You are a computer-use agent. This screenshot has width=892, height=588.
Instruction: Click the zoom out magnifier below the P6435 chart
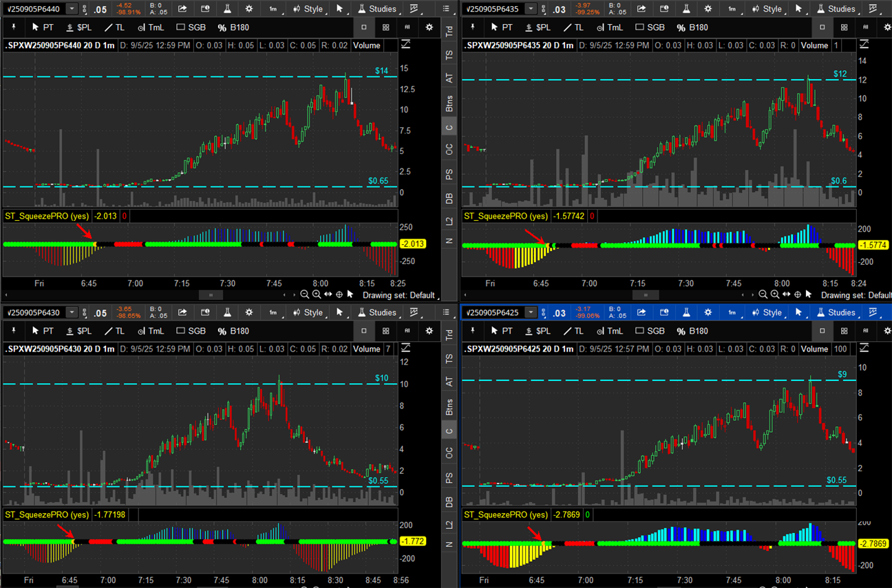coord(763,294)
